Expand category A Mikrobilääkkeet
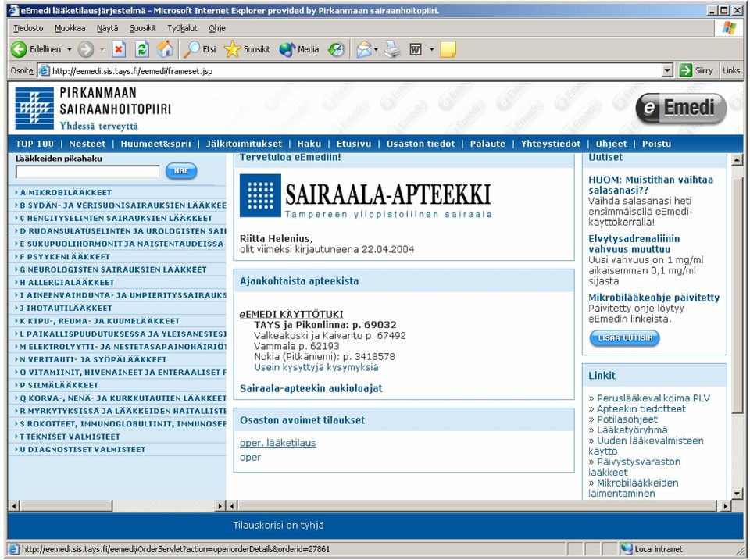Viewport: 750px width, 560px height. (66, 192)
